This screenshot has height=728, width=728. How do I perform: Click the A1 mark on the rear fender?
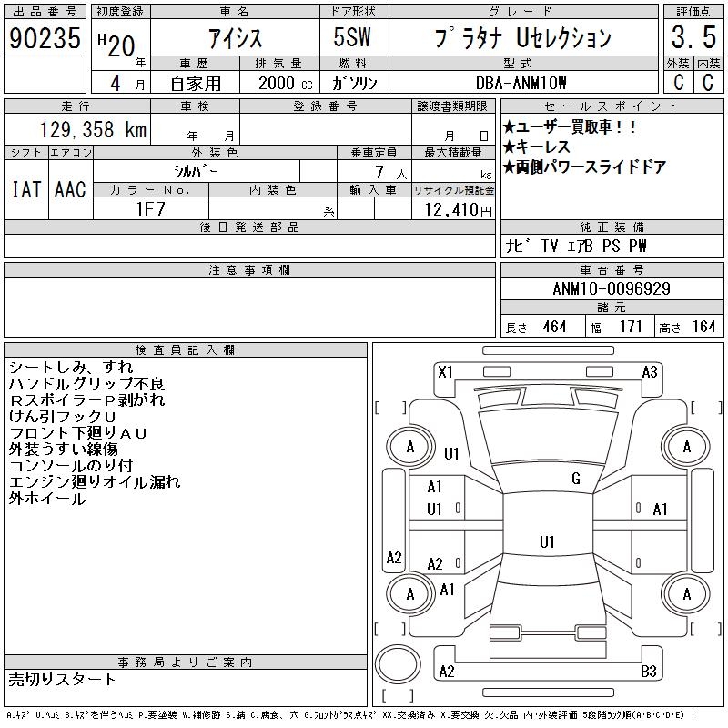(447, 590)
